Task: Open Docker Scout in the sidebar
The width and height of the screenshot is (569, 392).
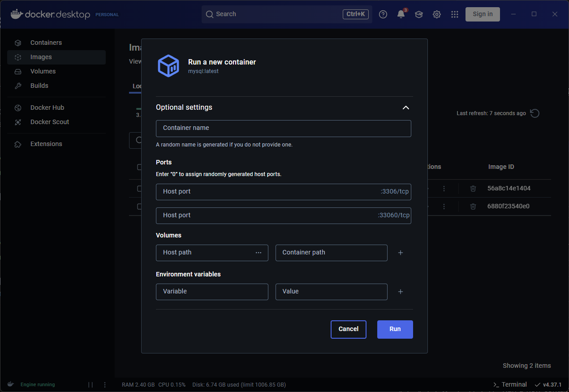Action: pyautogui.click(x=56, y=122)
